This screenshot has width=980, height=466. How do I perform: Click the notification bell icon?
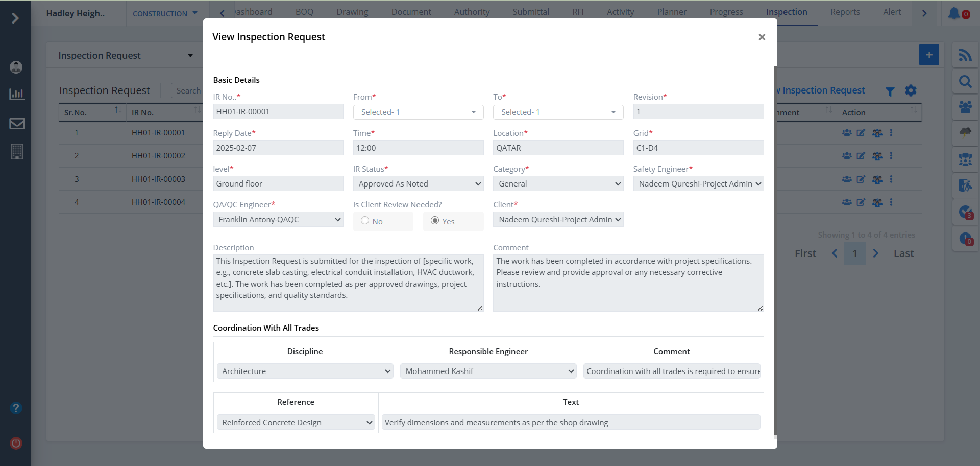(953, 13)
